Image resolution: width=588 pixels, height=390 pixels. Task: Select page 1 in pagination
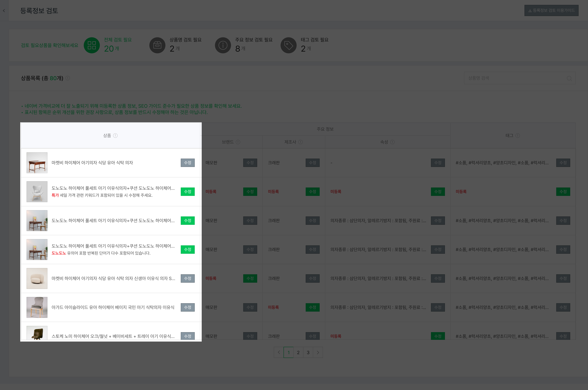pos(288,352)
